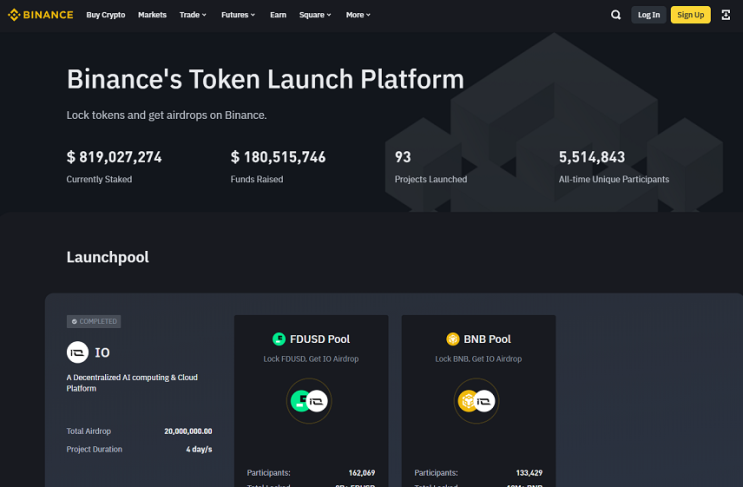Expand the Square dropdown menu
The height and width of the screenshot is (487, 743).
(315, 15)
